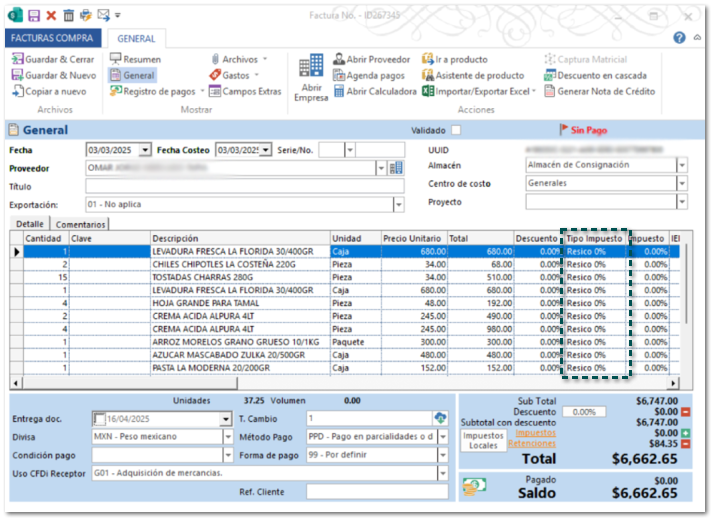Click the Ref. Cliente input field
This screenshot has width=714, height=521.
[x=377, y=492]
